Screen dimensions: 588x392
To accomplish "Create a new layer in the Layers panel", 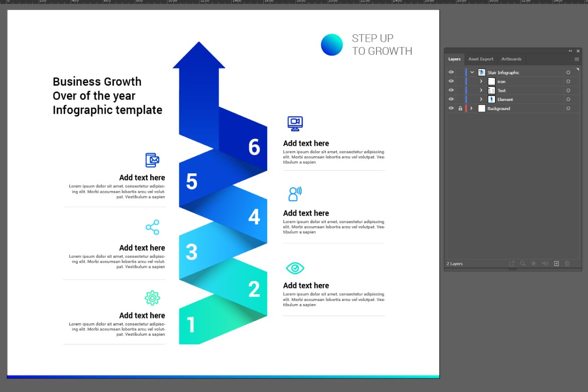I will click(x=556, y=263).
